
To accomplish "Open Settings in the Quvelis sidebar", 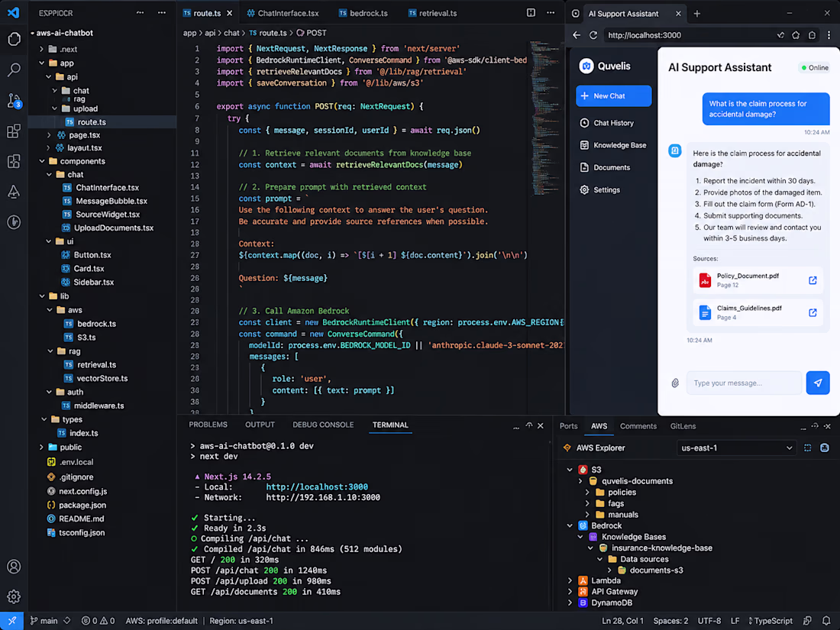I will [600, 190].
